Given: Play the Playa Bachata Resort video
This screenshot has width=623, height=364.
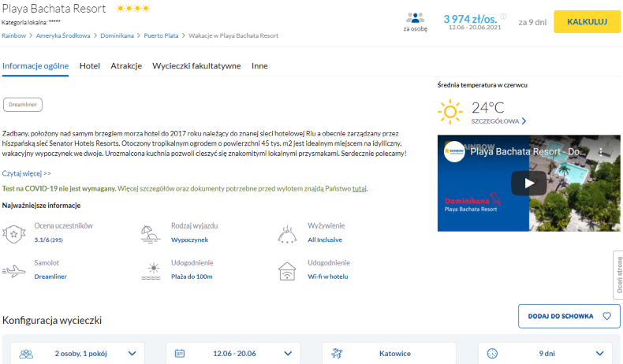Looking at the screenshot, I should click(529, 183).
